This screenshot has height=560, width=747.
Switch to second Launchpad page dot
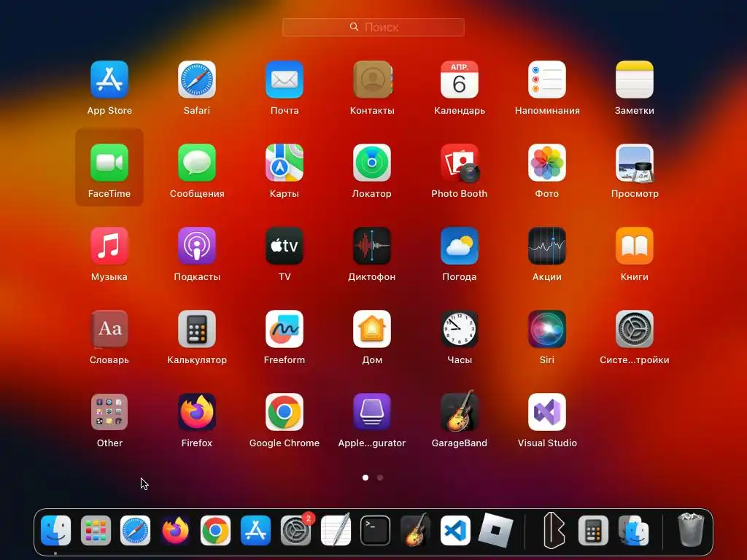pyautogui.click(x=380, y=478)
